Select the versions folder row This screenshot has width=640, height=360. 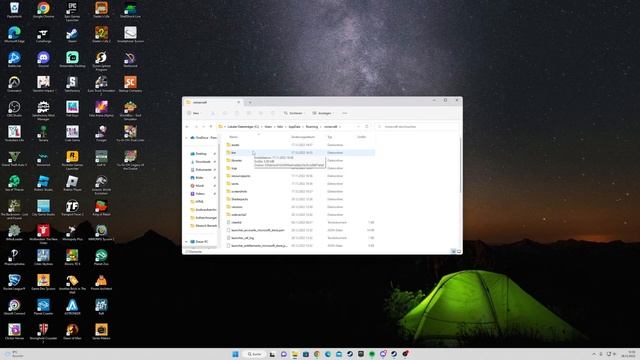[x=300, y=207]
